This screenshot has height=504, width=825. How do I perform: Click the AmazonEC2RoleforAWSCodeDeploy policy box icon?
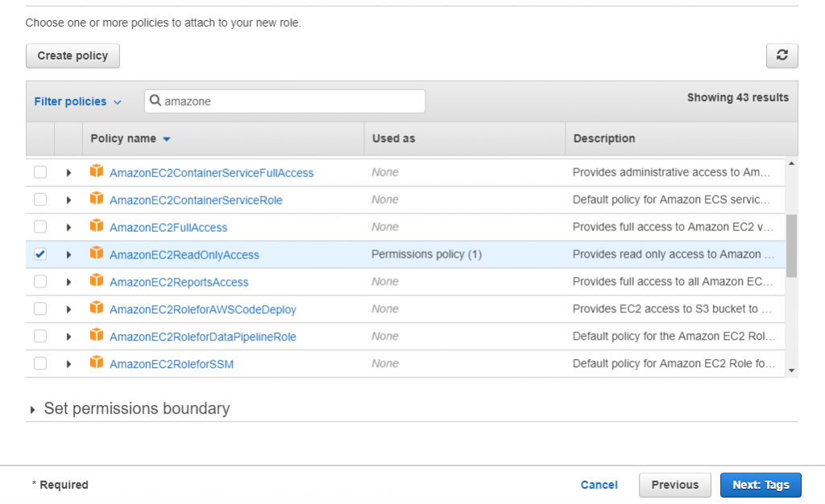coord(97,308)
